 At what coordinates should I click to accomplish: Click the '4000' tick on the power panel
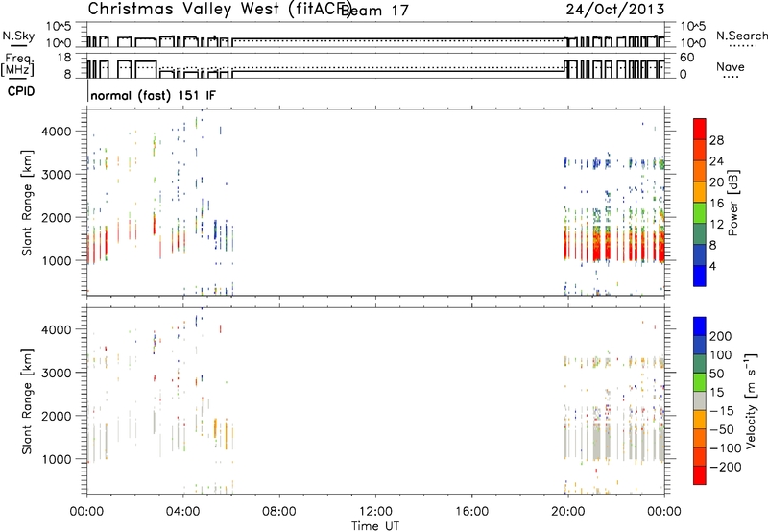pos(56,132)
